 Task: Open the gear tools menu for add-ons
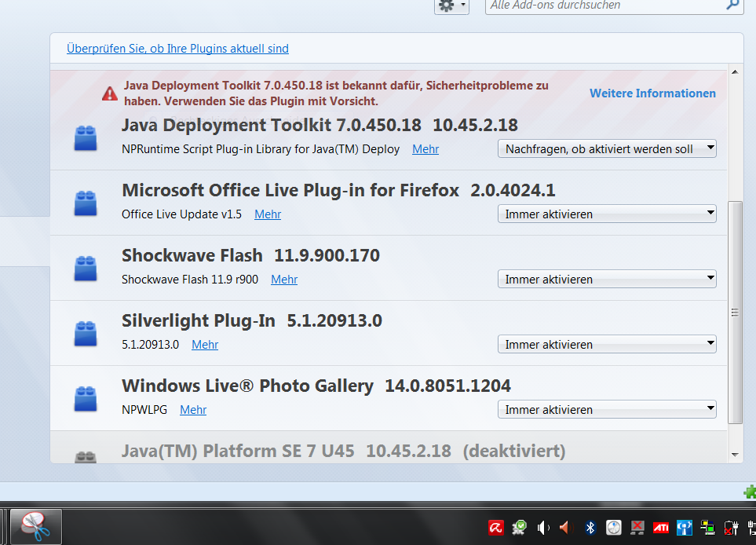point(451,5)
